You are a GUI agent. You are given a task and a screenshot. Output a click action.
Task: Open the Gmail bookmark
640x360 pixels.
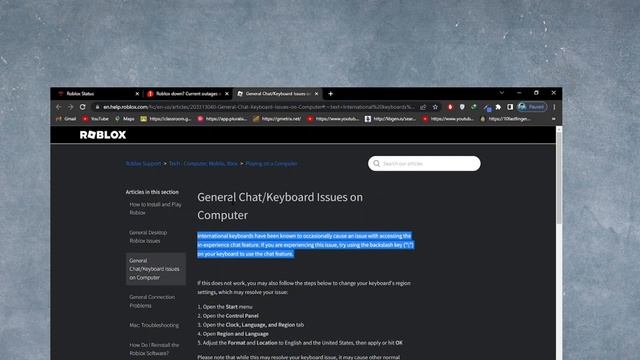[x=66, y=119]
